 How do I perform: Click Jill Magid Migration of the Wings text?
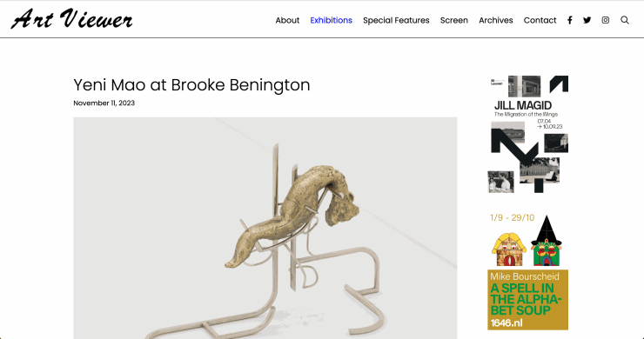point(526,110)
